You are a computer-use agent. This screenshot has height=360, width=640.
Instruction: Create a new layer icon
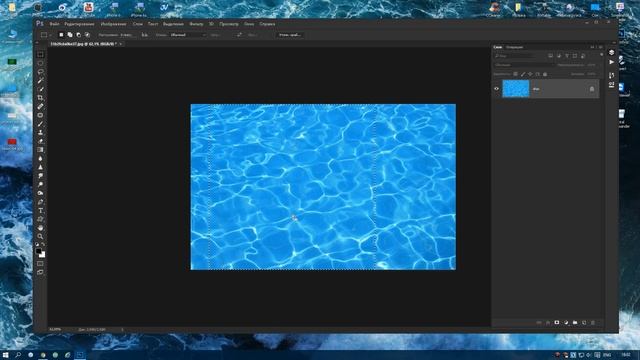[x=584, y=322]
